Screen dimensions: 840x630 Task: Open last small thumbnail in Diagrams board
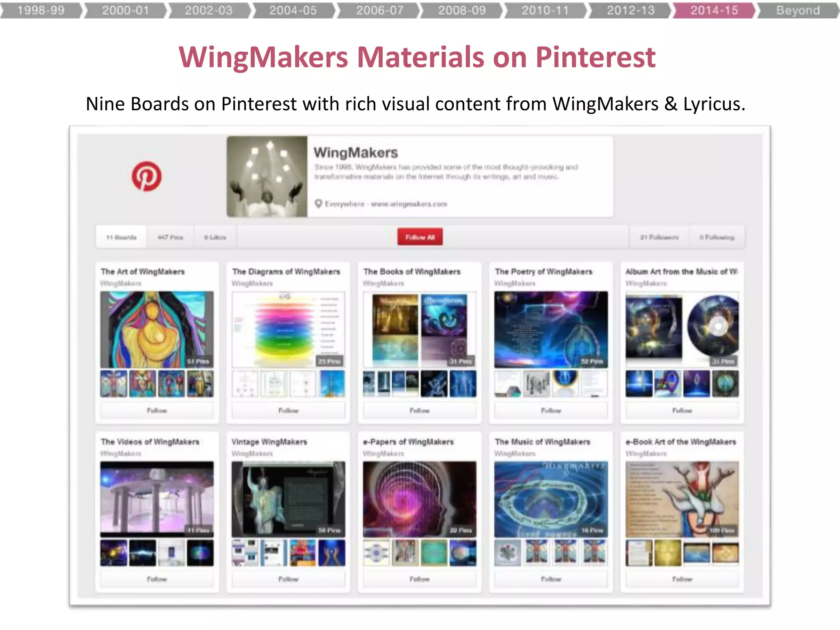pos(332,383)
